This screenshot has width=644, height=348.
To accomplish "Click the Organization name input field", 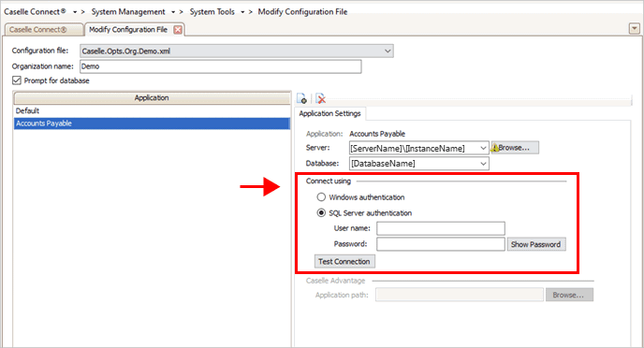I will (x=221, y=66).
